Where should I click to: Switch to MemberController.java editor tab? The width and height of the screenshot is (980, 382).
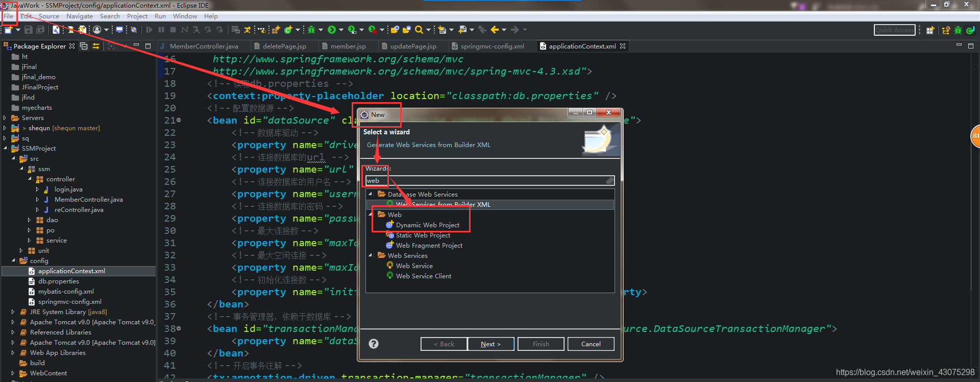point(204,46)
